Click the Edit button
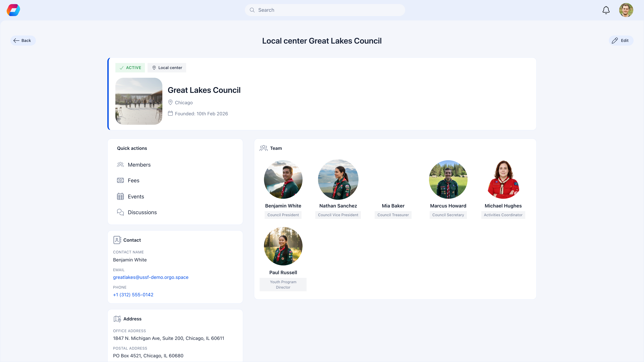This screenshot has height=362, width=644. tap(621, 40)
